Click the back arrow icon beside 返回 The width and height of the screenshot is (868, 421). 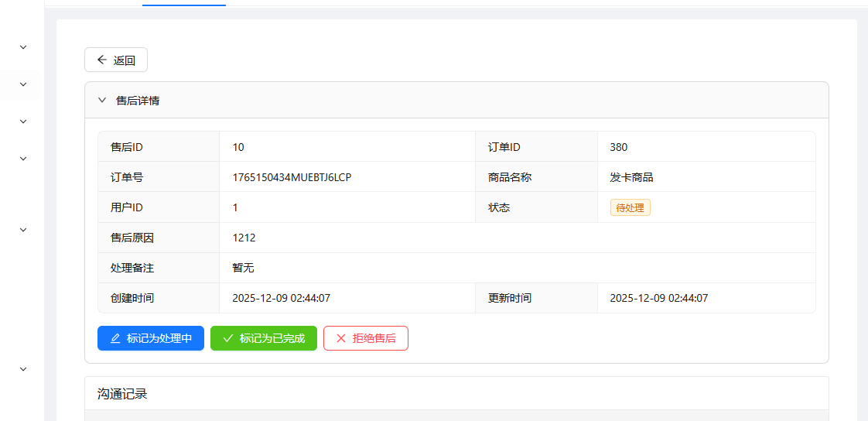coord(102,60)
